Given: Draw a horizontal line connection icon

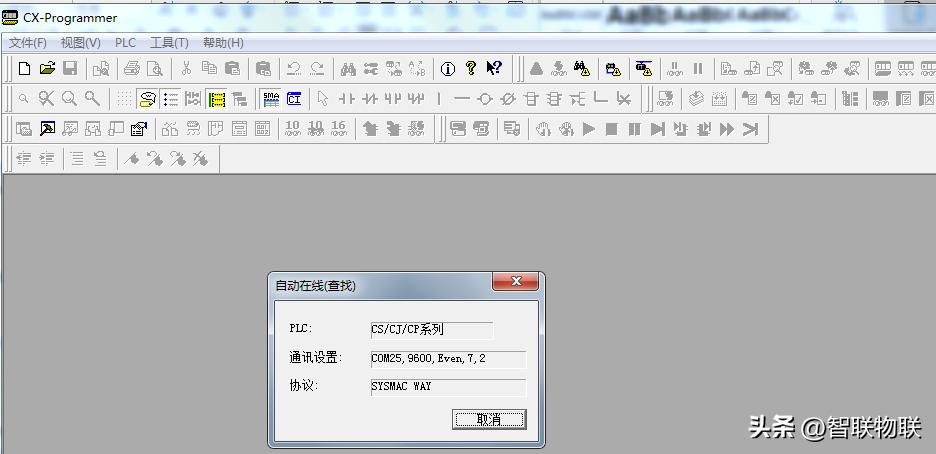Looking at the screenshot, I should [x=461, y=98].
